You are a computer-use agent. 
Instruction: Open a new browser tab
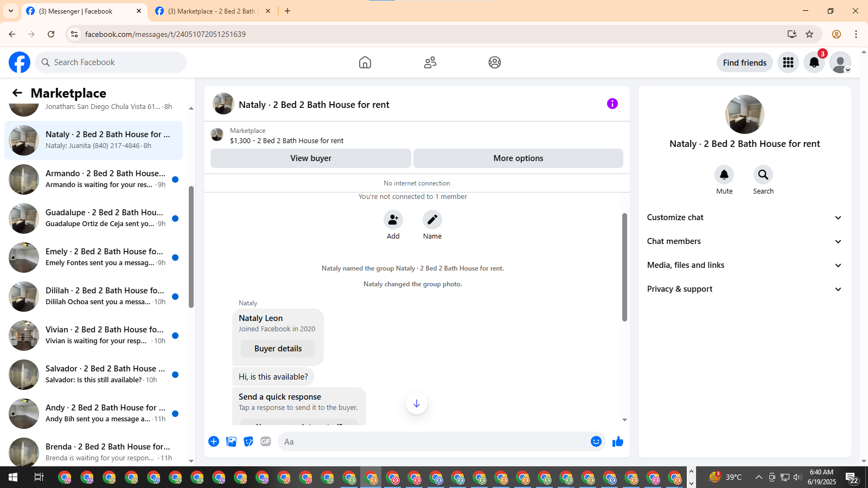(x=288, y=11)
